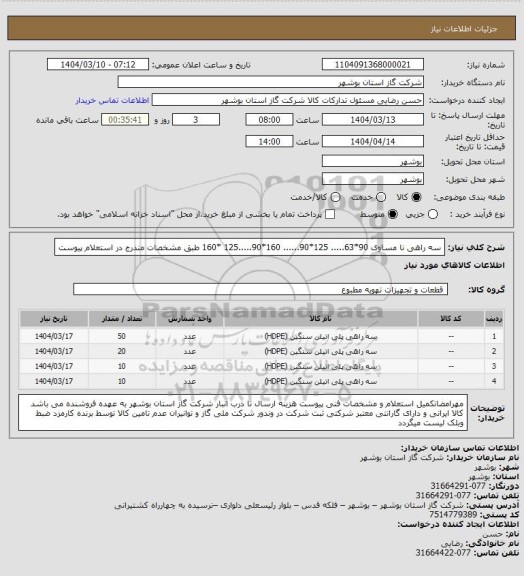Click the تاریخ نیاز column header
This screenshot has width=524, height=576.
(x=54, y=319)
